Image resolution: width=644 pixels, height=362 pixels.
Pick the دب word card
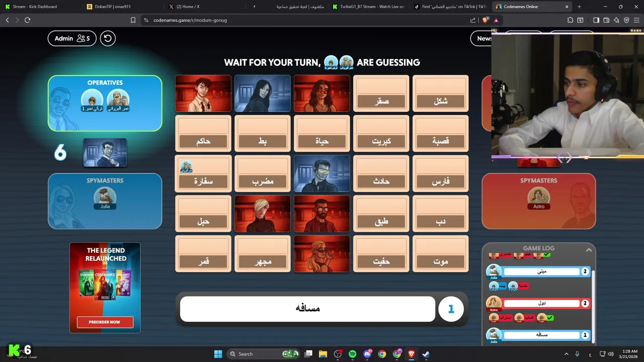click(441, 214)
